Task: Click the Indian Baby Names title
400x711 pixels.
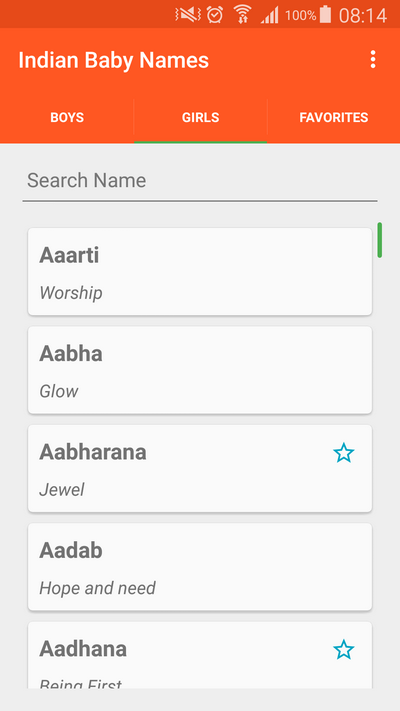Action: (x=113, y=60)
